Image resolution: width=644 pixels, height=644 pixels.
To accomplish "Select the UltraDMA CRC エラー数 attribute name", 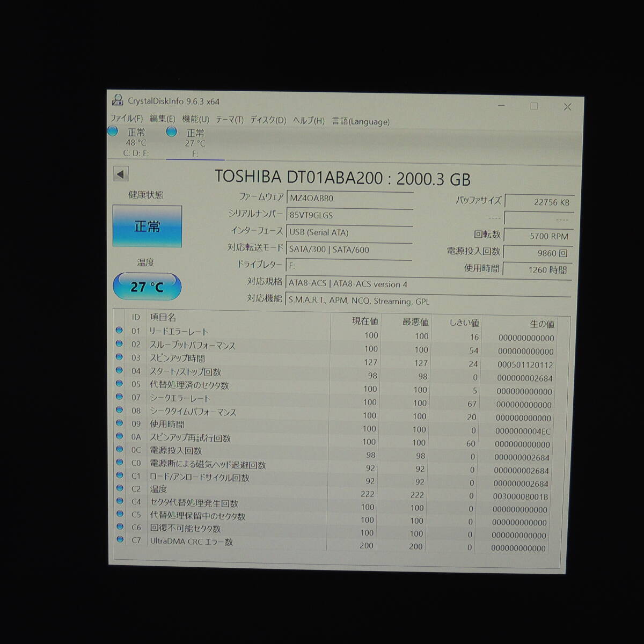I will point(191,541).
